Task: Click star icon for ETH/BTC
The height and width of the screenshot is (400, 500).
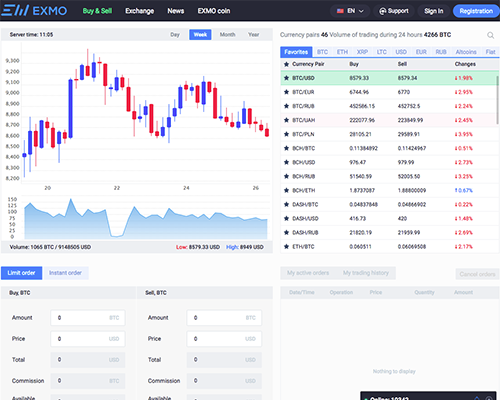Action: (x=286, y=247)
